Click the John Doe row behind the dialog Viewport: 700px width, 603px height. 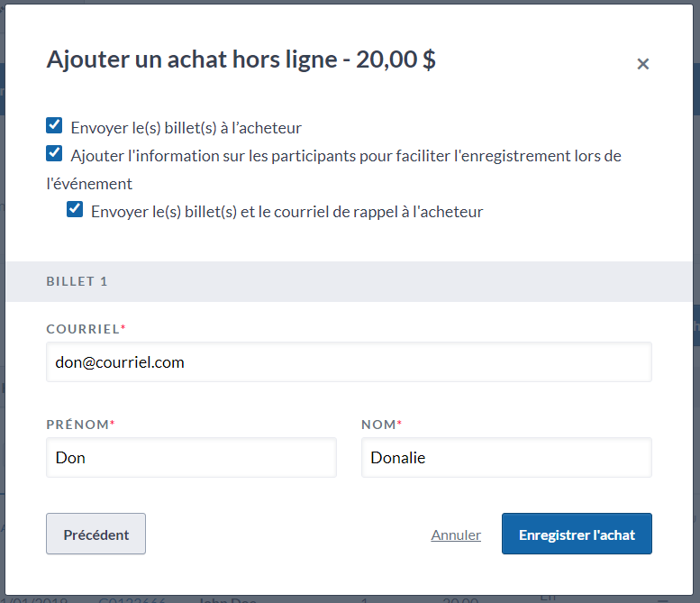227,599
